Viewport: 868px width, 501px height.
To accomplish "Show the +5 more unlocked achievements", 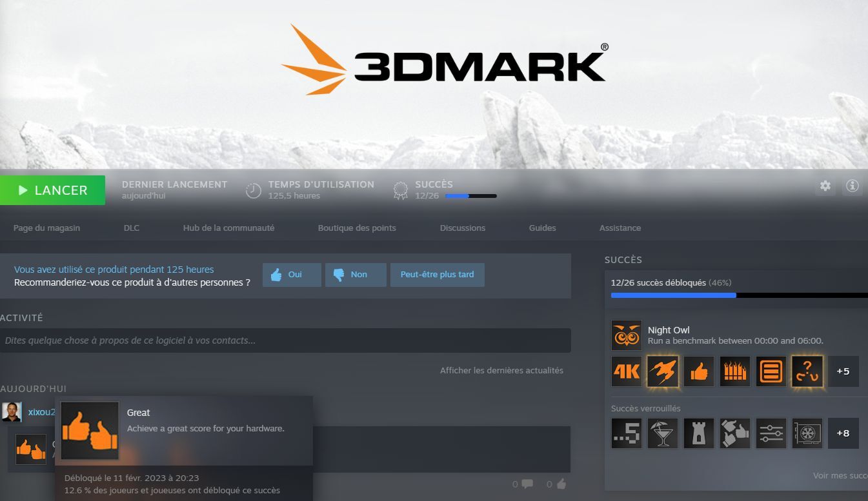I will tap(843, 371).
